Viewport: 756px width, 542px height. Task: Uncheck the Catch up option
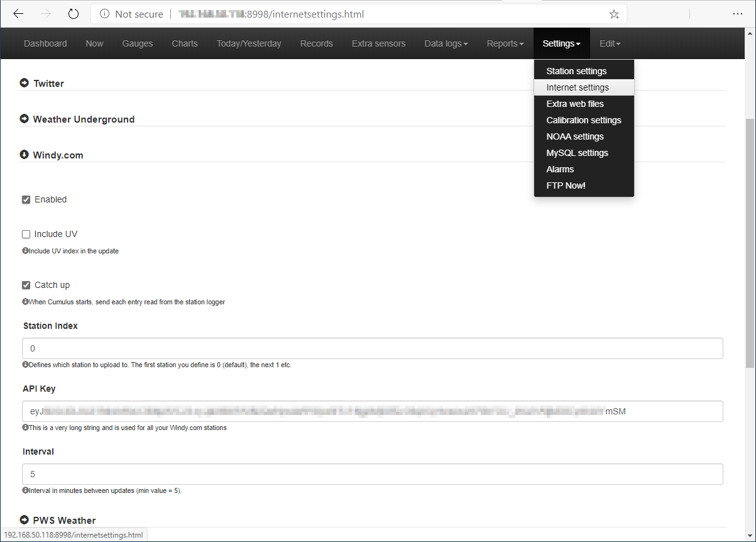[26, 285]
